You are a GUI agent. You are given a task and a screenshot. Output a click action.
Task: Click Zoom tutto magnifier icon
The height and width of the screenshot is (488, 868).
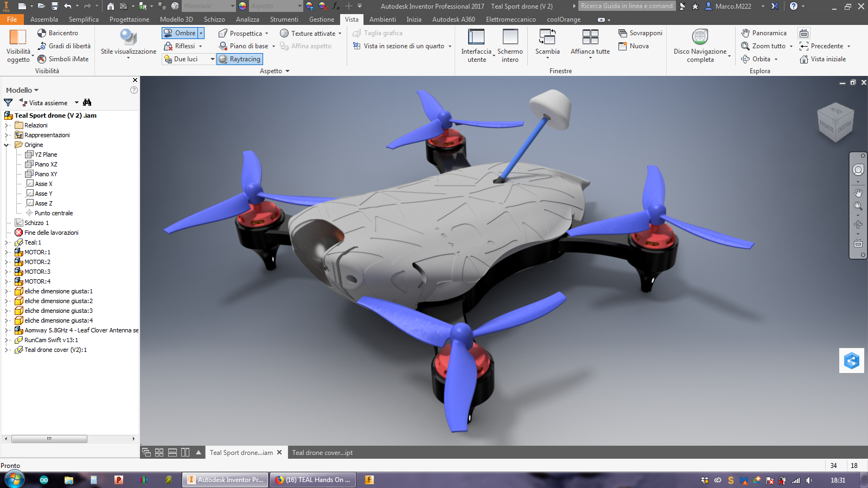(x=745, y=46)
